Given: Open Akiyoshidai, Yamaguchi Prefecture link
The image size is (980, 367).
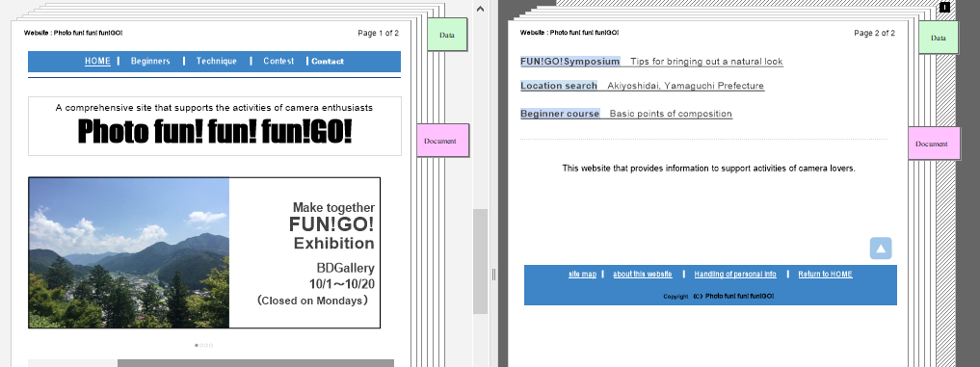Looking at the screenshot, I should (686, 86).
